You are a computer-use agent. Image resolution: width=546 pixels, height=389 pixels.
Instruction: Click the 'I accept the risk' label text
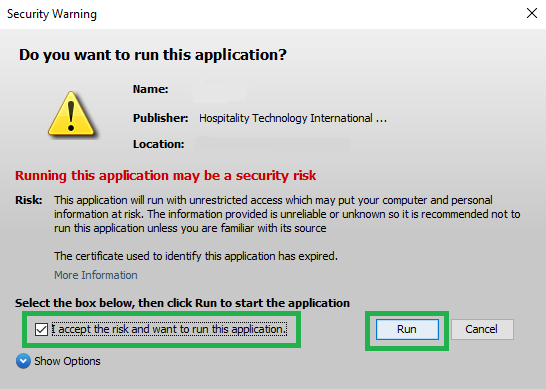tap(169, 329)
